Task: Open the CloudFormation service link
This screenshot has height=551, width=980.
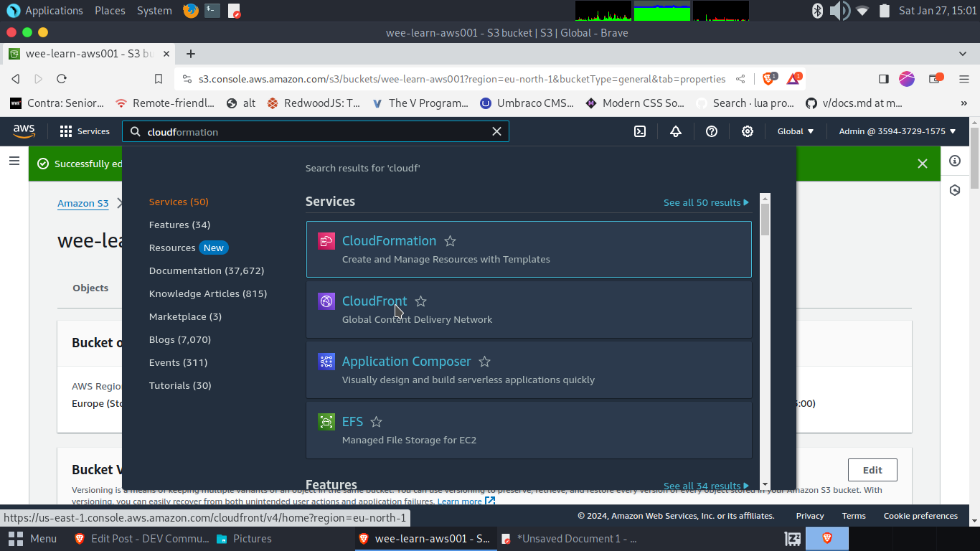Action: tap(389, 241)
